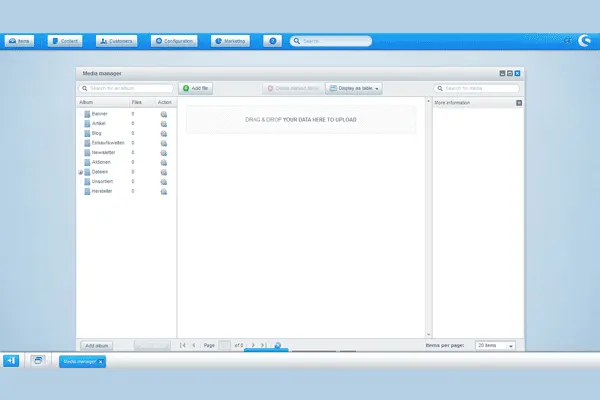Open the Display as table dropdown

354,89
